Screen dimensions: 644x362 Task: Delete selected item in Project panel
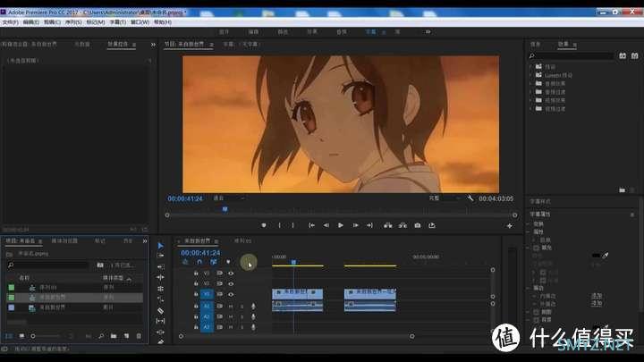(139, 336)
